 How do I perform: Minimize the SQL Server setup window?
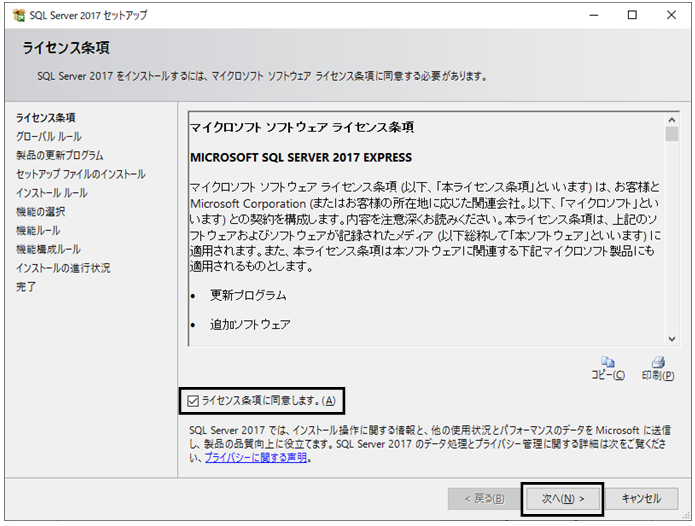(x=594, y=15)
